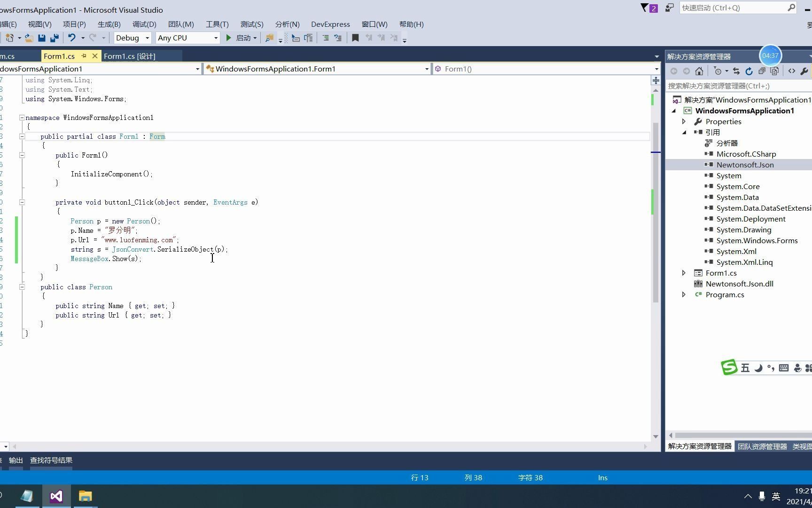Click the Solution Explorer horizontal scrollbar
The width and height of the screenshot is (812, 508).
click(x=743, y=435)
